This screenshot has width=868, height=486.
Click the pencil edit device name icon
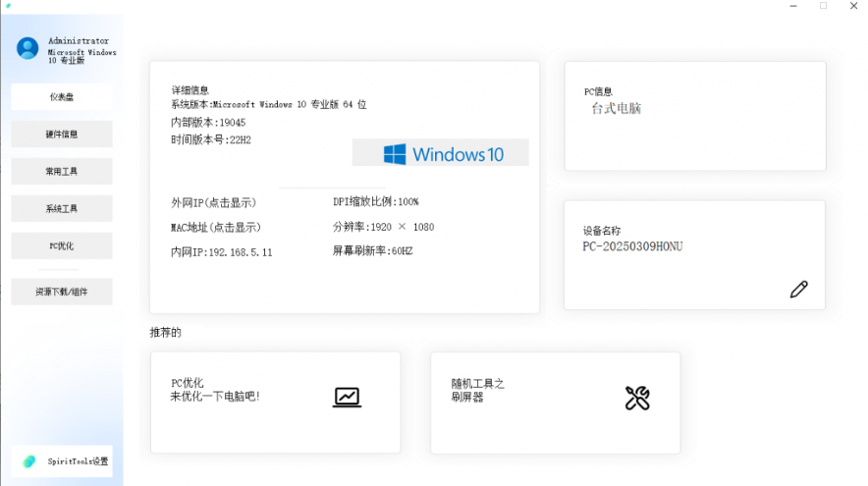point(798,289)
